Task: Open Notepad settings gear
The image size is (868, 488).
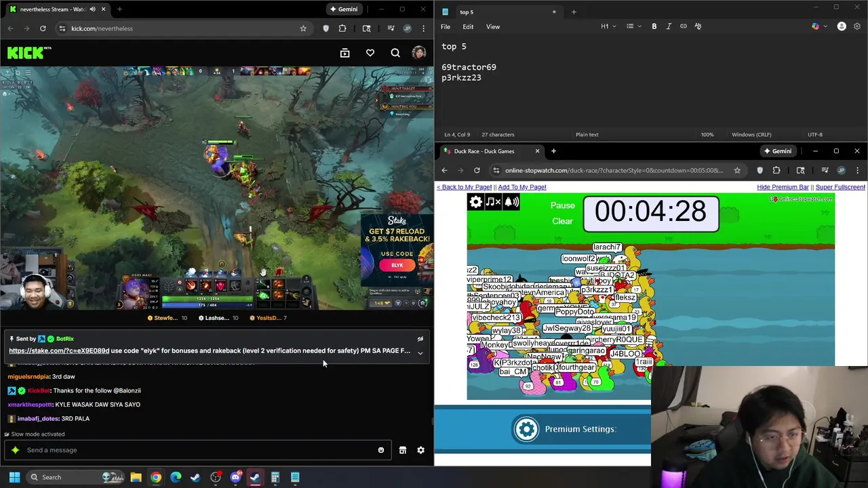Action: click(857, 26)
